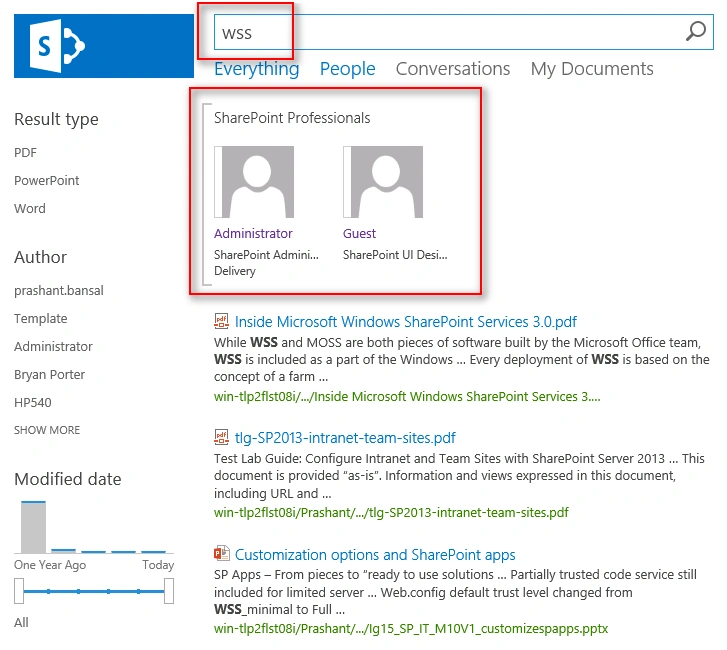
Task: Open Customization options and SharePoint apps result
Action: (x=375, y=554)
